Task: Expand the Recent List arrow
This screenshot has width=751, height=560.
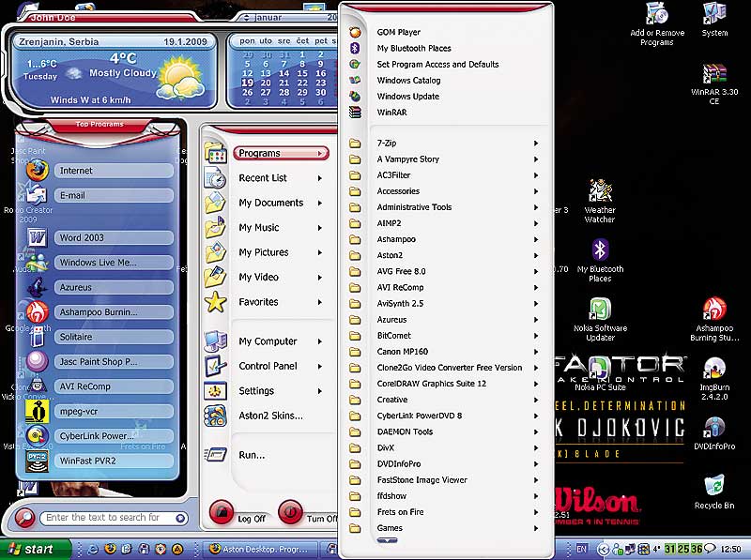Action: coord(319,178)
